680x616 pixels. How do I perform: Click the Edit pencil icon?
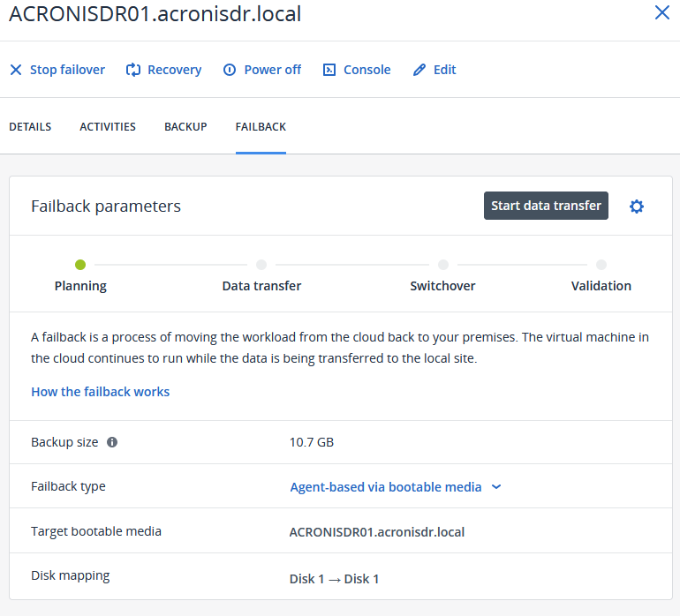[x=419, y=70]
